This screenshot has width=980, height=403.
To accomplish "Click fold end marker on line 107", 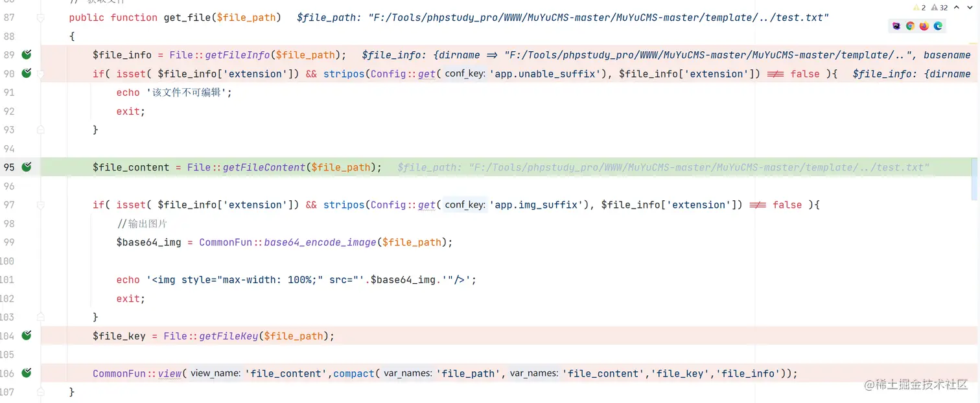I will pos(41,392).
